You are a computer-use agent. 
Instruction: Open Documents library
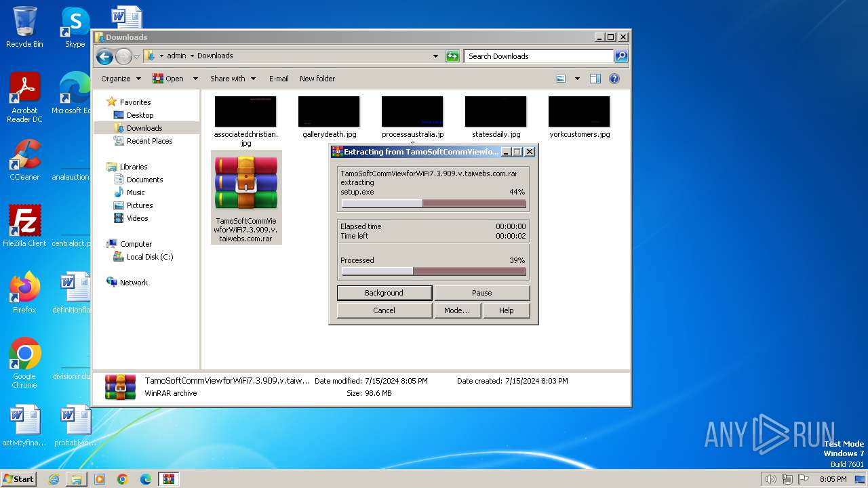144,180
